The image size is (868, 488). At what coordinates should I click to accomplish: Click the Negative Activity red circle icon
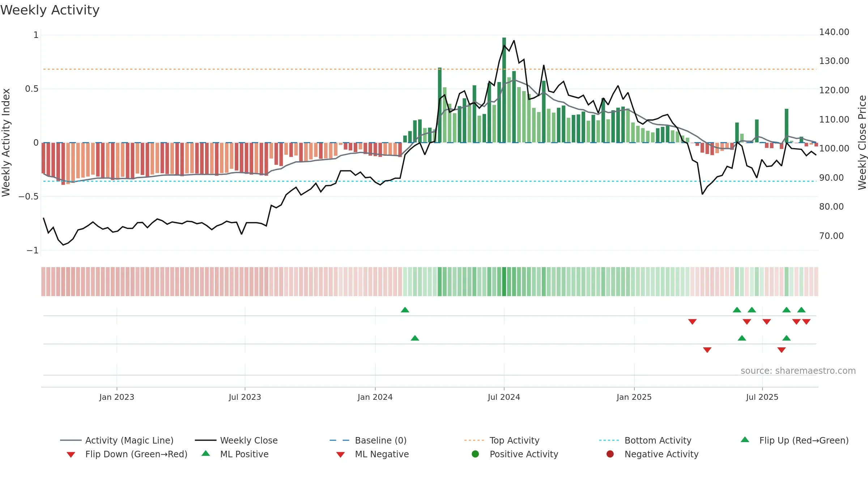pyautogui.click(x=610, y=454)
